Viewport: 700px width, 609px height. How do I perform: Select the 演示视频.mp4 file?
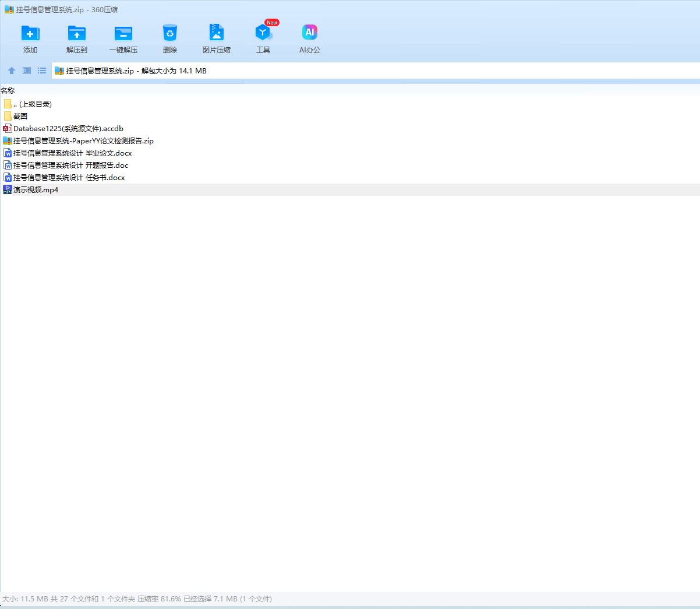[x=350, y=190]
